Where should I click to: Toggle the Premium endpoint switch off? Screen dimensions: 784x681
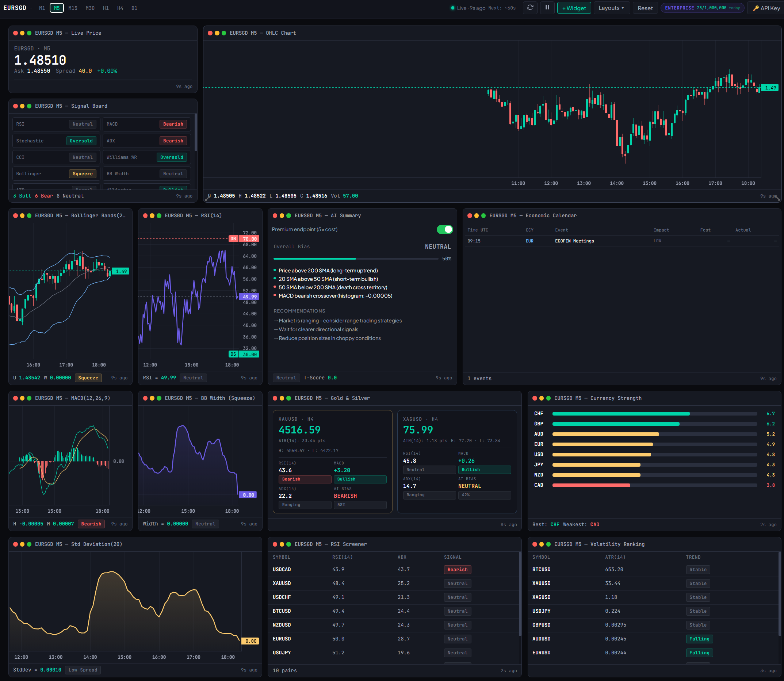(445, 230)
